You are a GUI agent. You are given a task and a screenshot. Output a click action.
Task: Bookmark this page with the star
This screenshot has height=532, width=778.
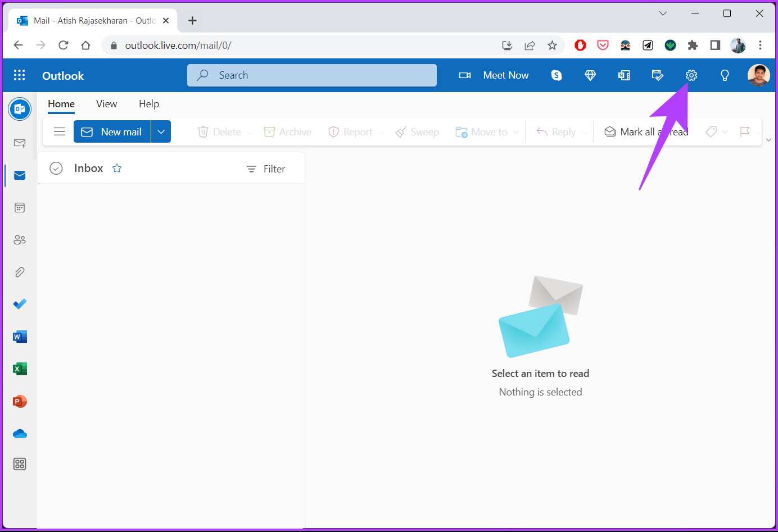point(552,46)
